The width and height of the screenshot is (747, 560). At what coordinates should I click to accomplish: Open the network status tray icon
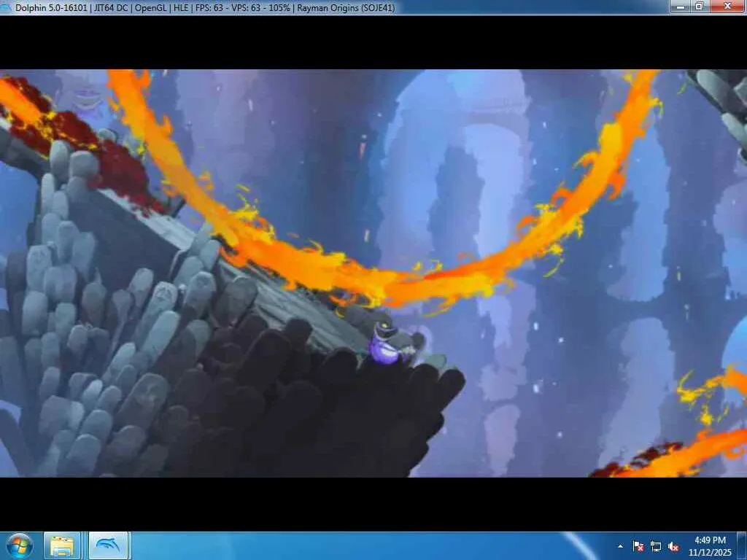[x=656, y=546]
